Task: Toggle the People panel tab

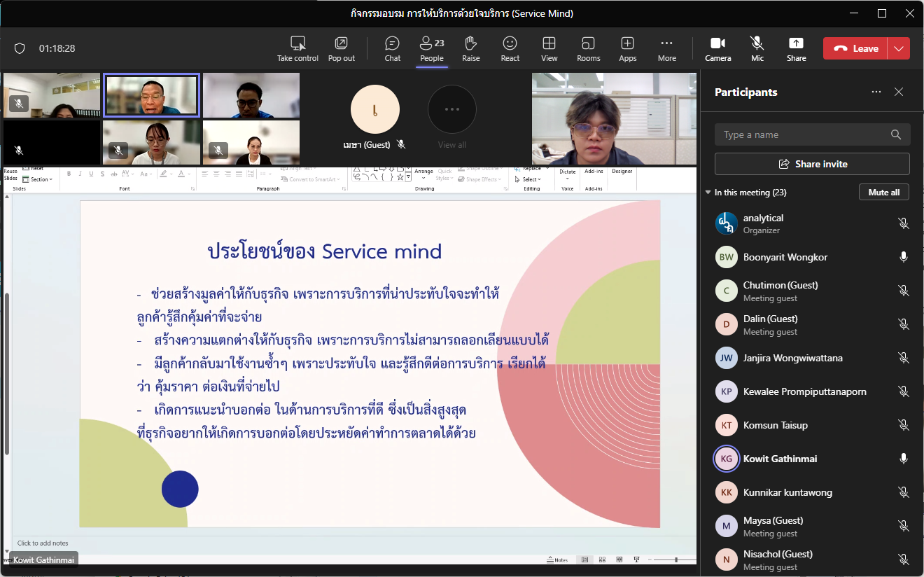Action: 432,48
